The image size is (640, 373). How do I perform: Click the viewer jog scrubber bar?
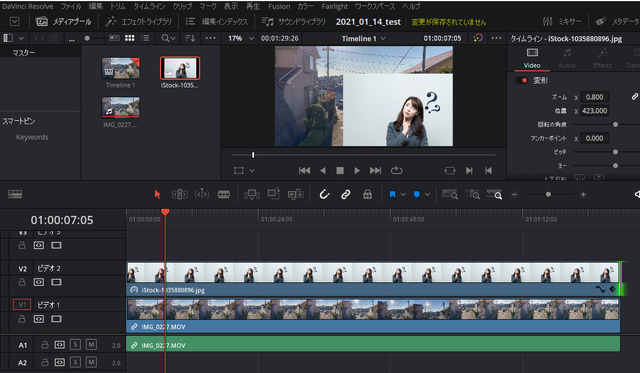(363, 155)
